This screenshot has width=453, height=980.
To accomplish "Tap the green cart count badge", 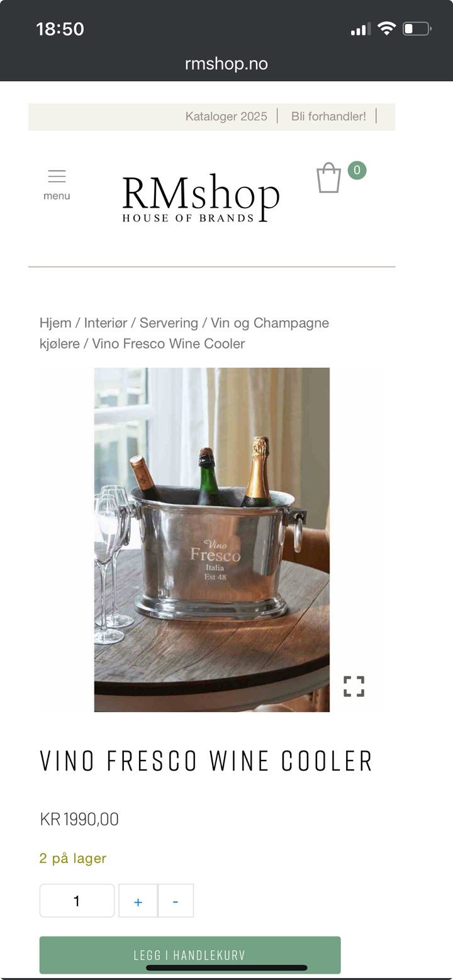I will (x=357, y=170).
